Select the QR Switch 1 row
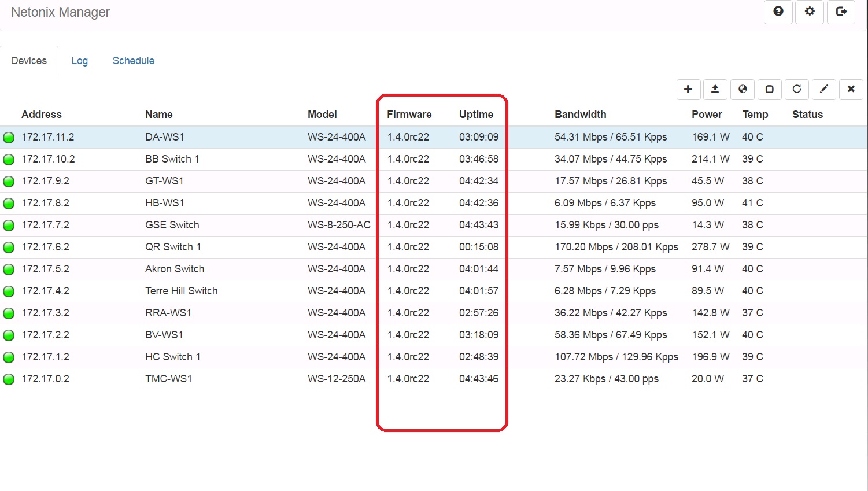The height and width of the screenshot is (491, 868). [173, 247]
